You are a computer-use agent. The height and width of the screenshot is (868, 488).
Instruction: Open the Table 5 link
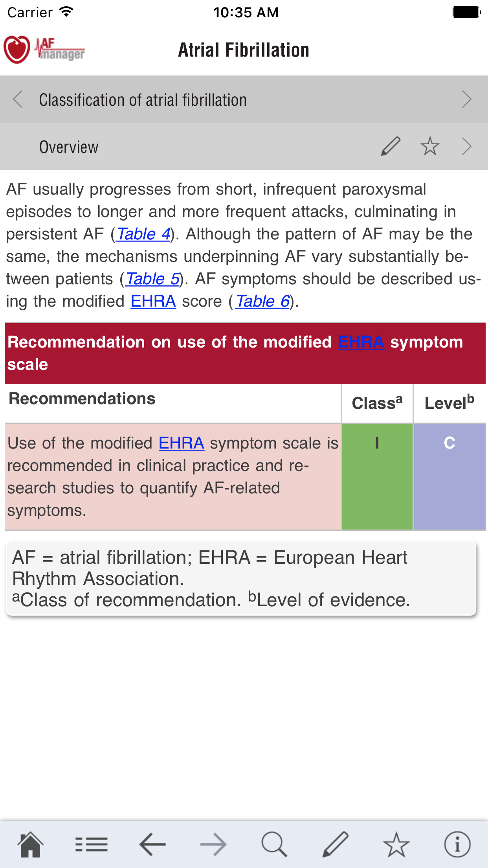point(152,279)
